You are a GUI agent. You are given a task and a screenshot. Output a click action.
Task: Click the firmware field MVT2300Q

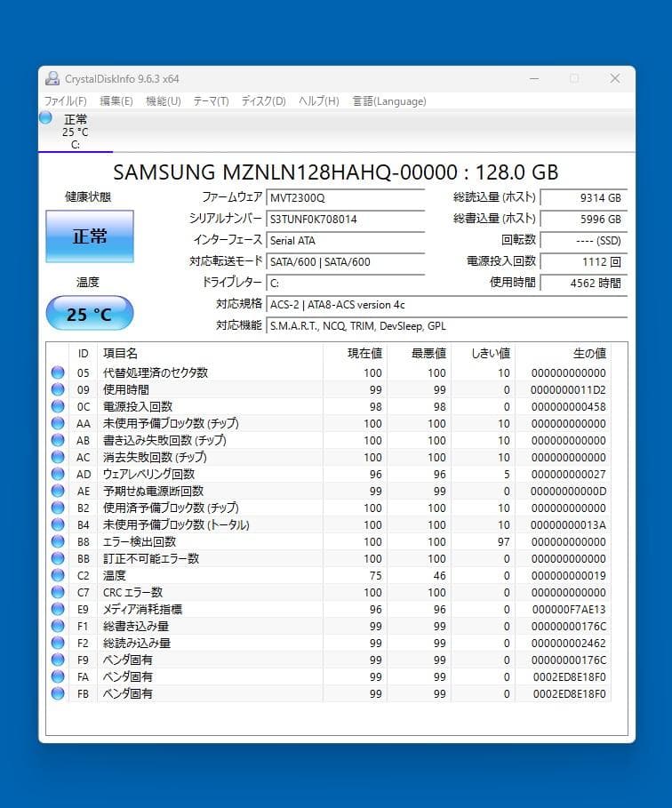point(345,198)
